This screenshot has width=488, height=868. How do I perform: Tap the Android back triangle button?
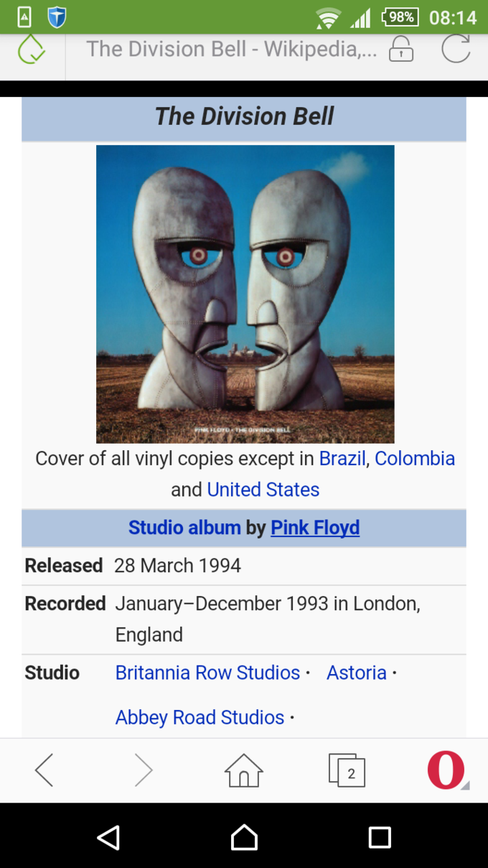click(x=108, y=837)
